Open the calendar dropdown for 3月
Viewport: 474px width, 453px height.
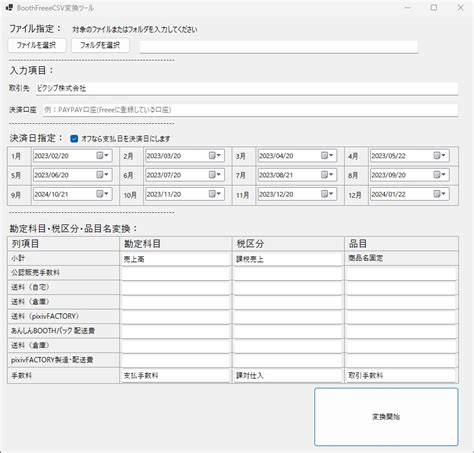[327, 156]
